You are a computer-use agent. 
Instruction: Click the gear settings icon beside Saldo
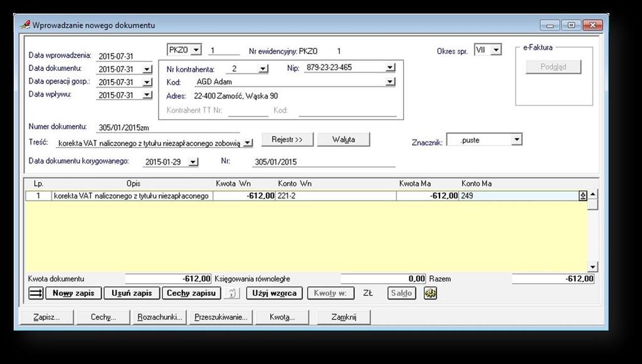pyautogui.click(x=430, y=293)
